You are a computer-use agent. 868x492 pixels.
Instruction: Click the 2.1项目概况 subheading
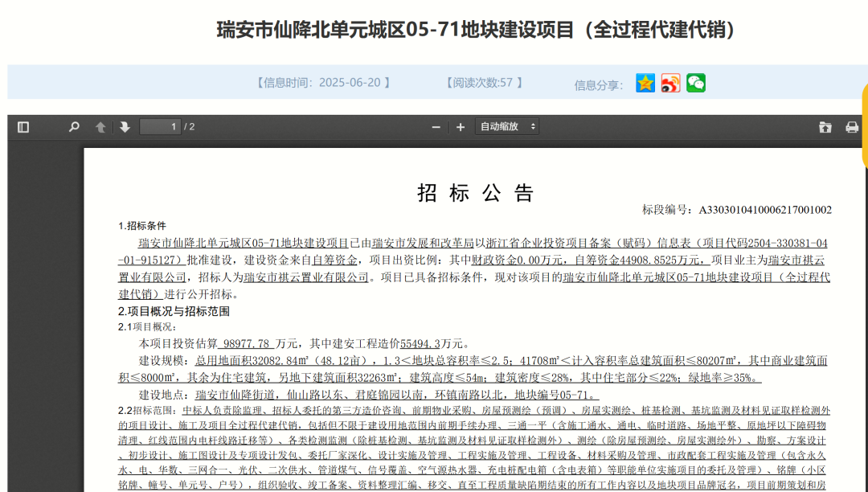pyautogui.click(x=147, y=327)
